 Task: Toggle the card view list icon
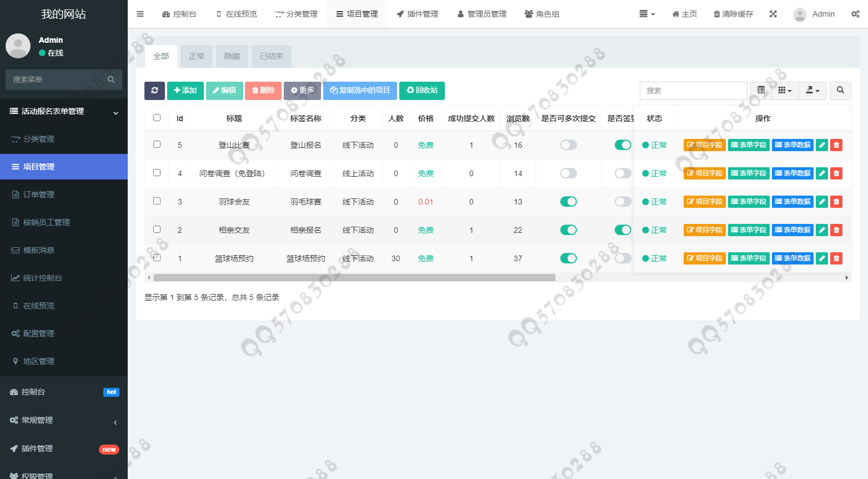coord(761,91)
